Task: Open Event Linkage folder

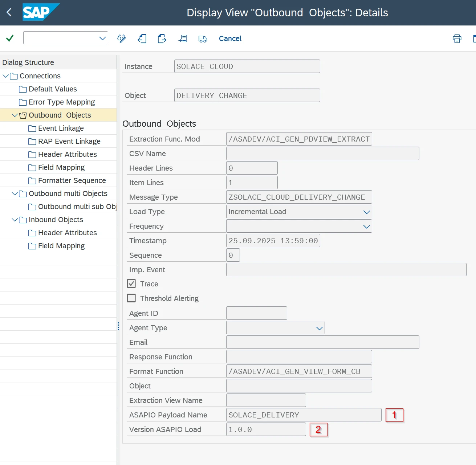Action: (x=56, y=128)
